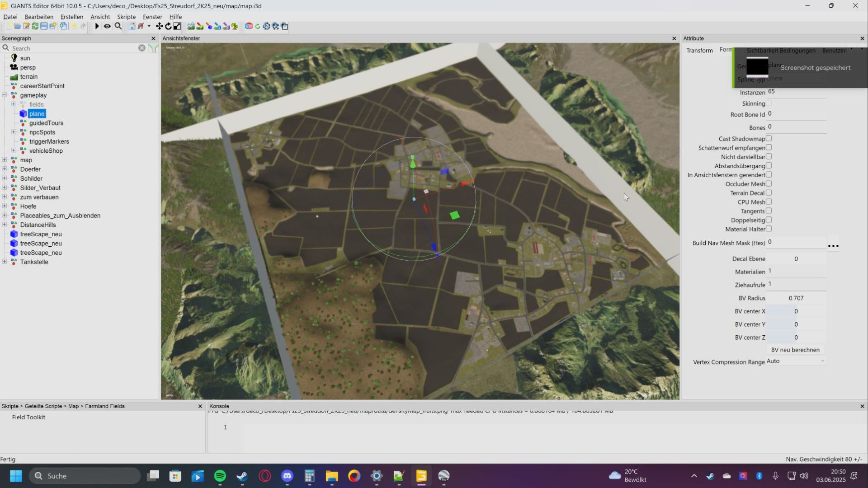The image size is (868, 488).
Task: Expand the npcSpots tree node
Action: [x=14, y=132]
